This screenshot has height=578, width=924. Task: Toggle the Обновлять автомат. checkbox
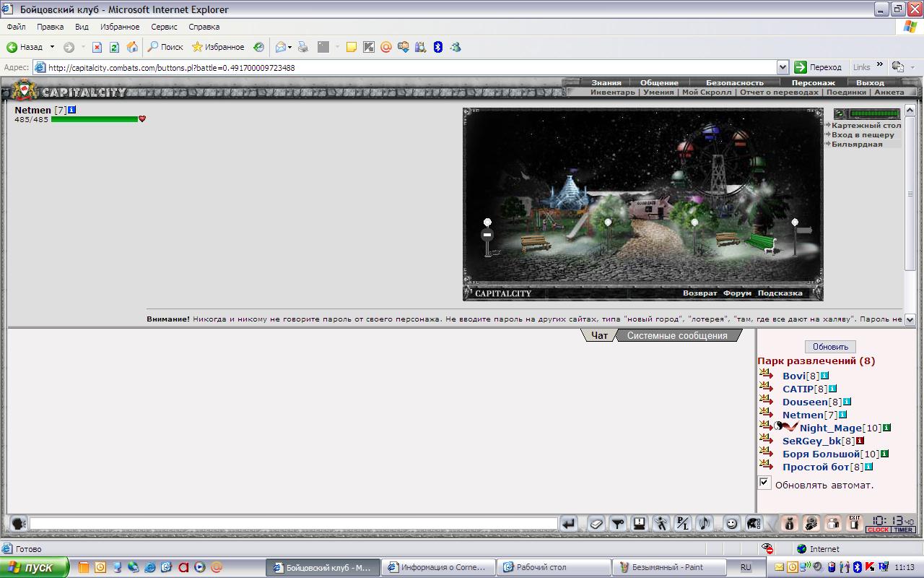pyautogui.click(x=764, y=483)
